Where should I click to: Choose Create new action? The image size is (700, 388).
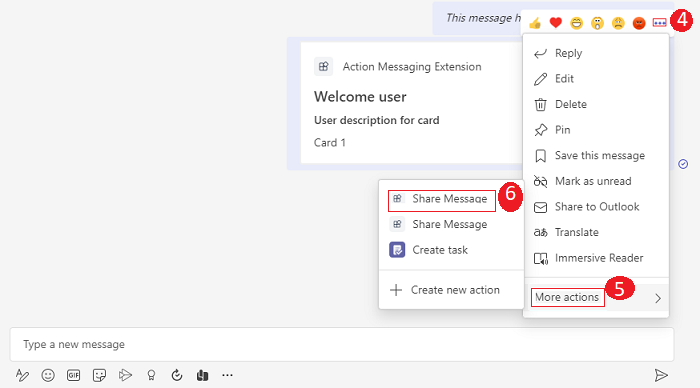click(451, 290)
